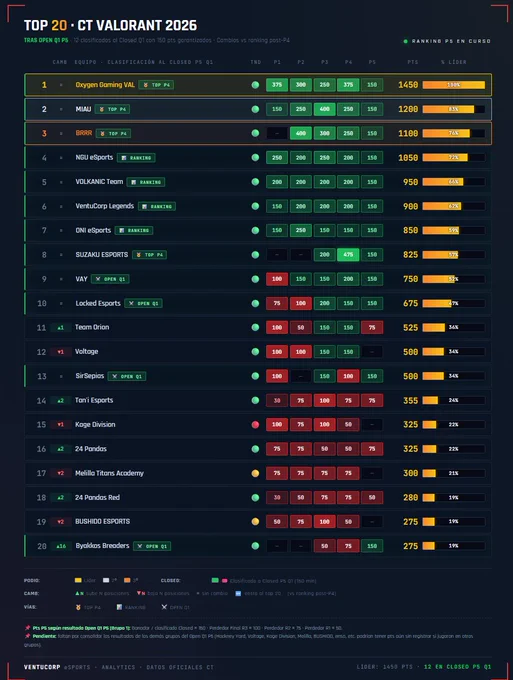Viewport: 513px width, 680px height.
Task: Click the team name Voltage
Action: [86, 352]
